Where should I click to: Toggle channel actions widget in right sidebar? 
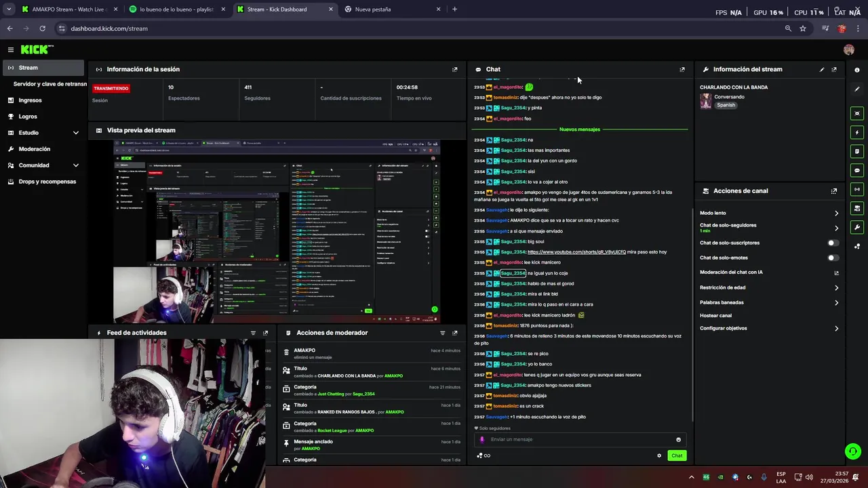click(x=857, y=208)
